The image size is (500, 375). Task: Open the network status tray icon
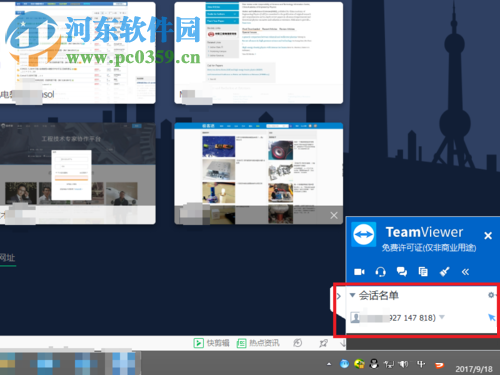[389, 364]
